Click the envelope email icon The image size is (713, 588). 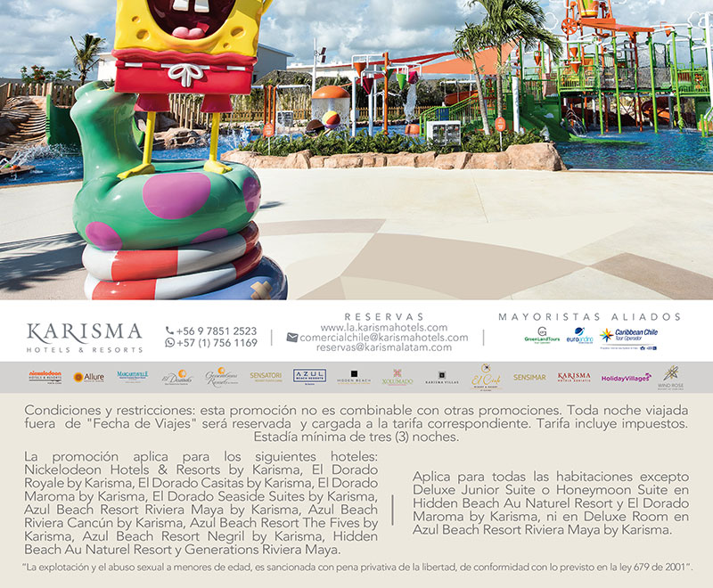292,338
